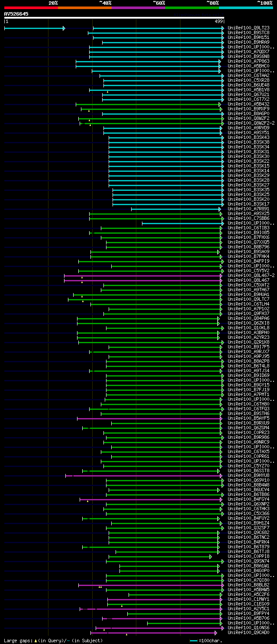Click the green ~80% identity legend segment
Image resolution: width=277 pixels, height=644 pixels.
(x=192, y=8)
